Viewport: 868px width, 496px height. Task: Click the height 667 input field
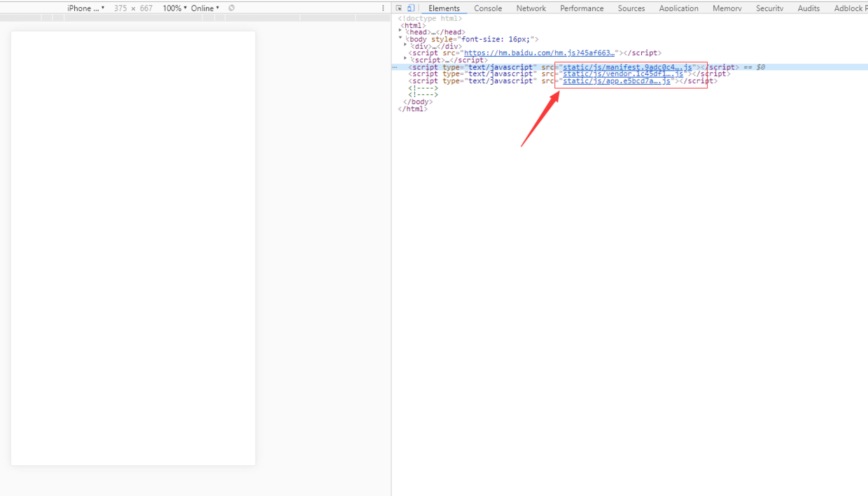146,8
